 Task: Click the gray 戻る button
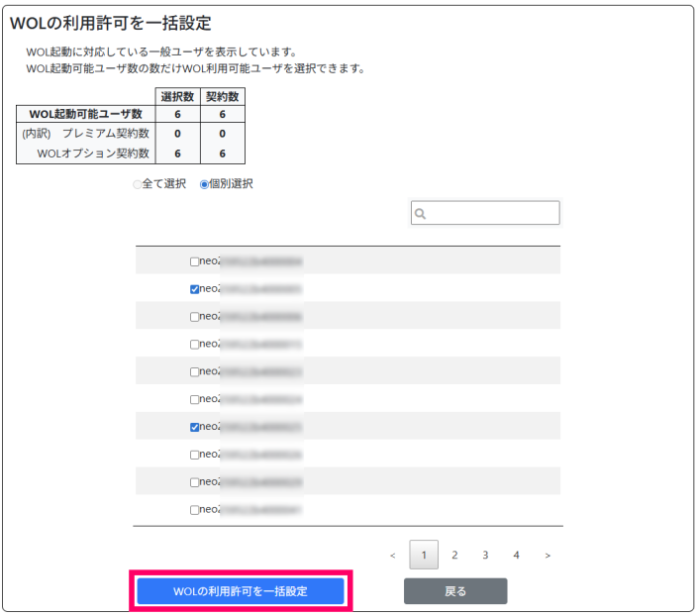[455, 591]
